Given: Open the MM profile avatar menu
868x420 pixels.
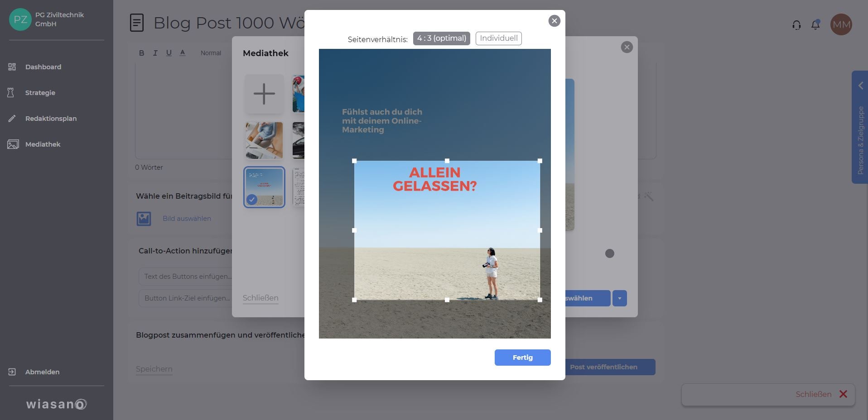Looking at the screenshot, I should (842, 24).
